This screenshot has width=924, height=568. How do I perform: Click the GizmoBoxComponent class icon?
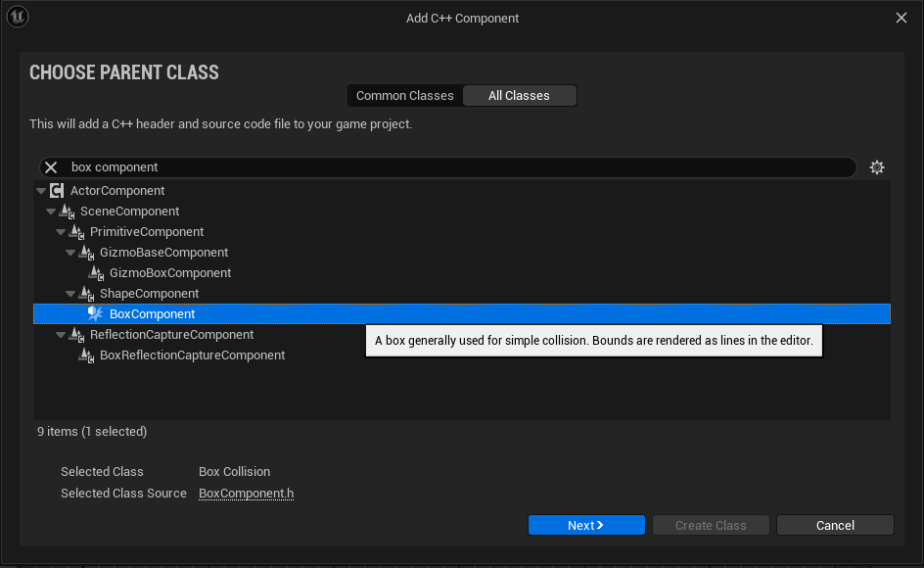coord(97,273)
